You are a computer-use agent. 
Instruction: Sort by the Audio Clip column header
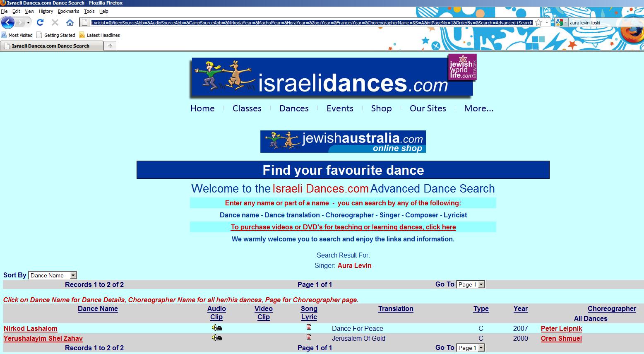216,313
